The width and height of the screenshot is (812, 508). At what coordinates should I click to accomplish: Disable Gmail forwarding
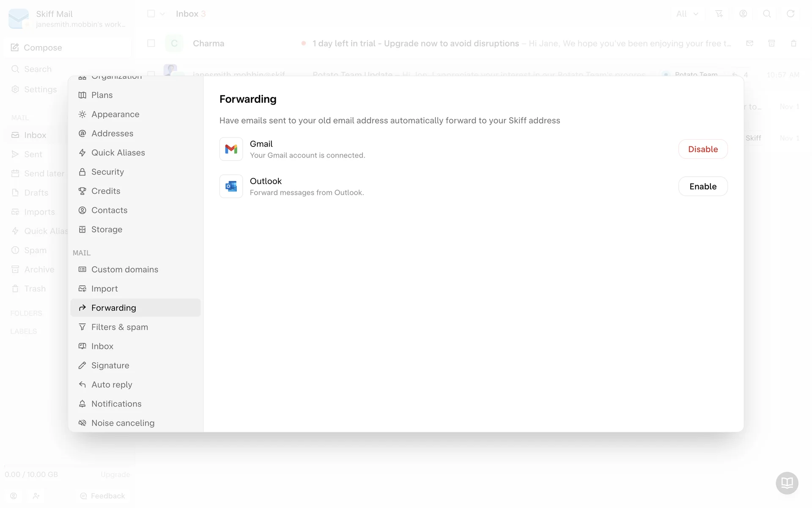coord(702,149)
